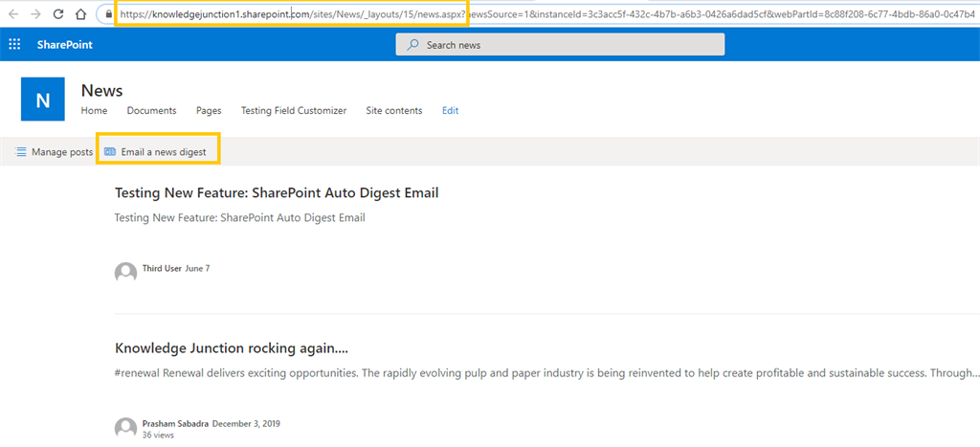This screenshot has width=980, height=447.
Task: Open the Pages navigation item
Action: 209,111
